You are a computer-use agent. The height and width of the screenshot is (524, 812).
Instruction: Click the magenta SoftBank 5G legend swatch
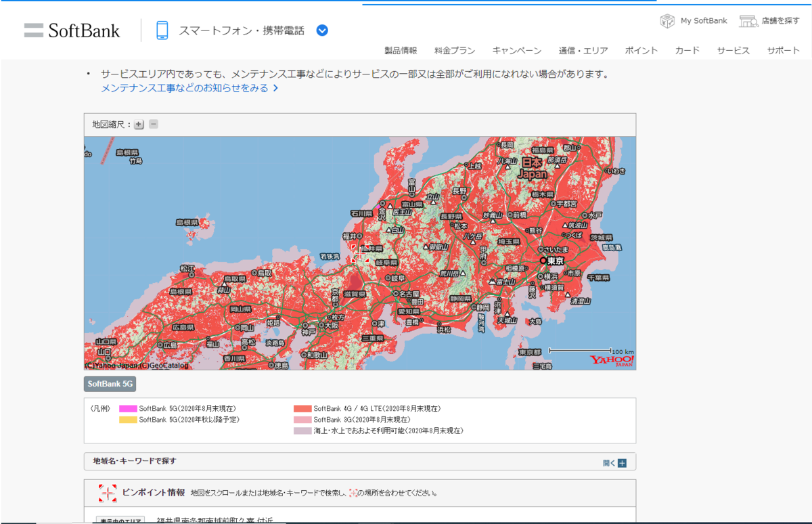point(128,409)
